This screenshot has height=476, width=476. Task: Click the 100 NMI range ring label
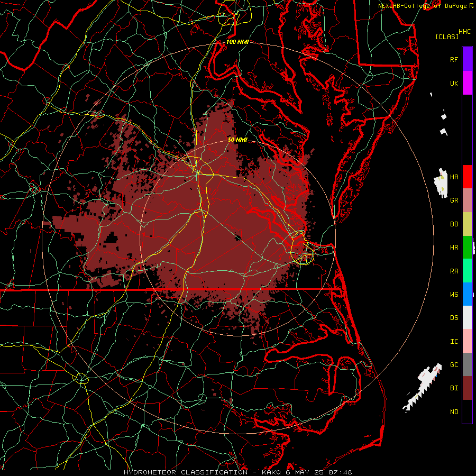[x=237, y=42]
